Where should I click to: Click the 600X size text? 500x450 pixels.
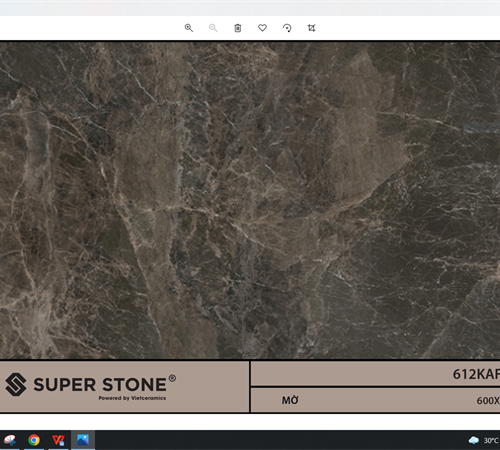pyautogui.click(x=488, y=400)
